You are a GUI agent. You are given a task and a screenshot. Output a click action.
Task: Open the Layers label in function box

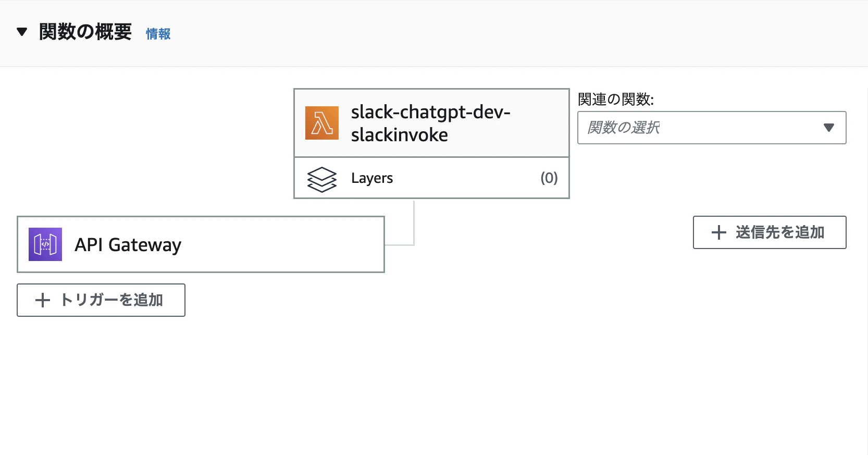[372, 178]
